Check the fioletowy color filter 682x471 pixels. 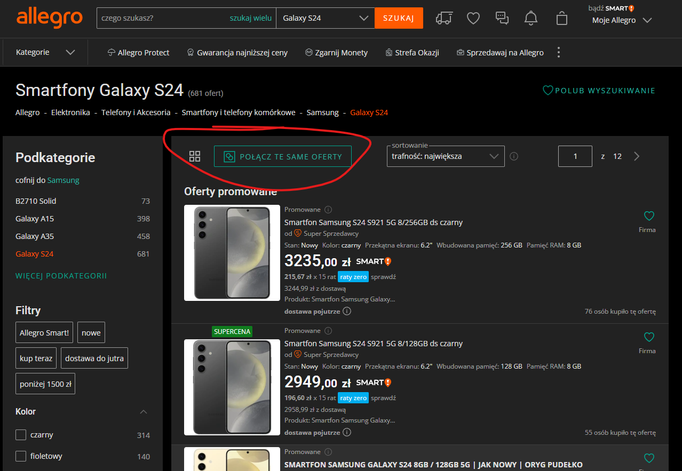coord(21,457)
